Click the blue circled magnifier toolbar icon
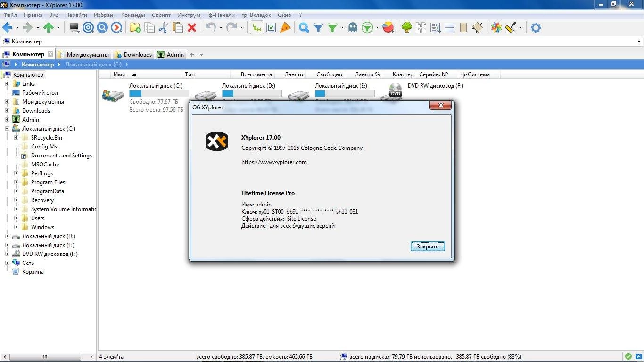The height and width of the screenshot is (362, 644). coord(102,28)
